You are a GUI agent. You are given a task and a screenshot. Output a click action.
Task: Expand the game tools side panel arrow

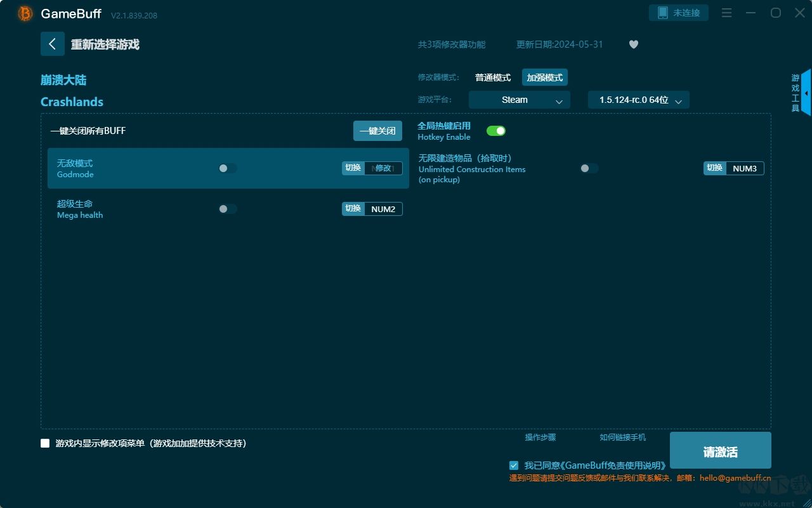pos(806,93)
